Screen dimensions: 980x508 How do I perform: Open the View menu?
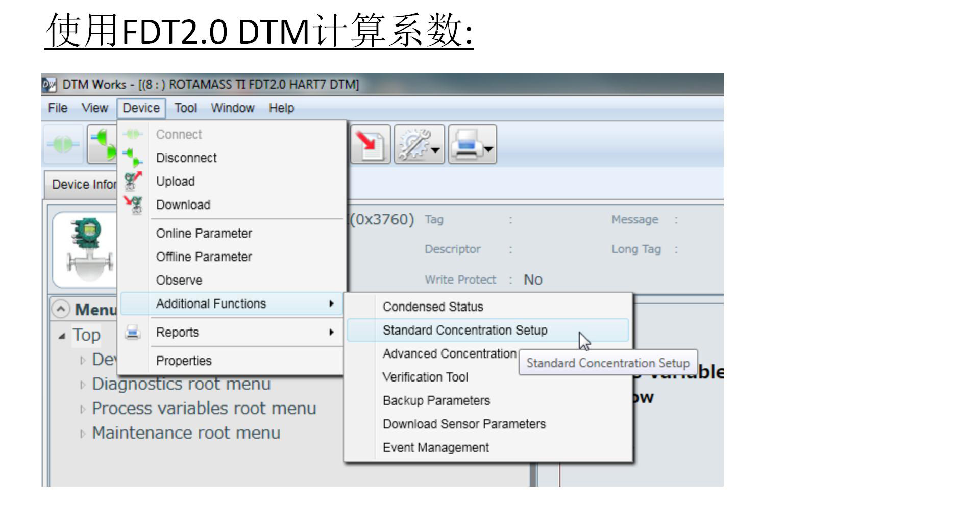click(95, 108)
